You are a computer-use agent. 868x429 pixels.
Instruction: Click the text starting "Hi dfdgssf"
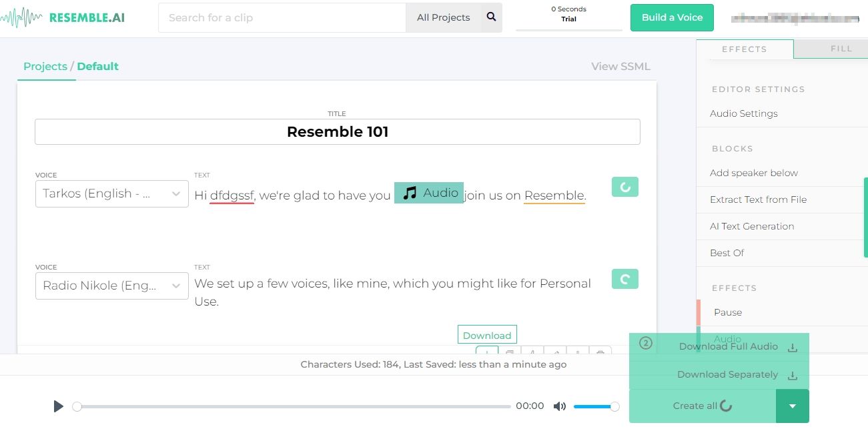pos(390,195)
